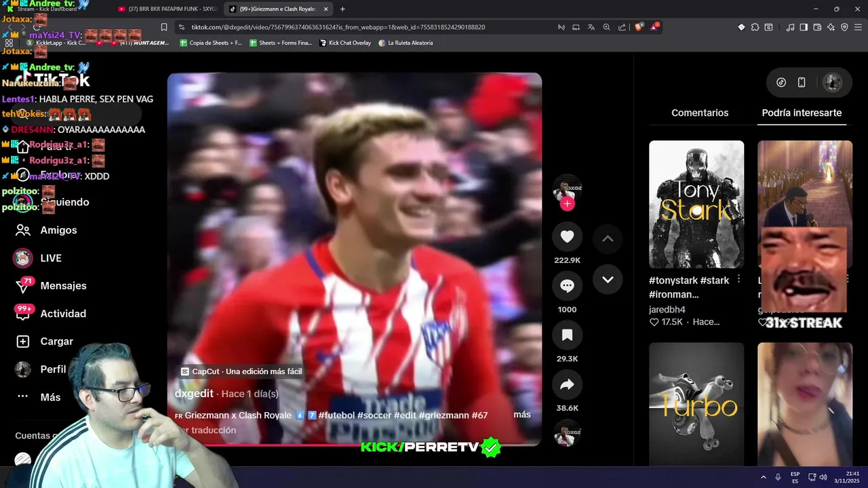Open the profile avatar in TikTok header
Screen dimensions: 868x488
tap(832, 83)
